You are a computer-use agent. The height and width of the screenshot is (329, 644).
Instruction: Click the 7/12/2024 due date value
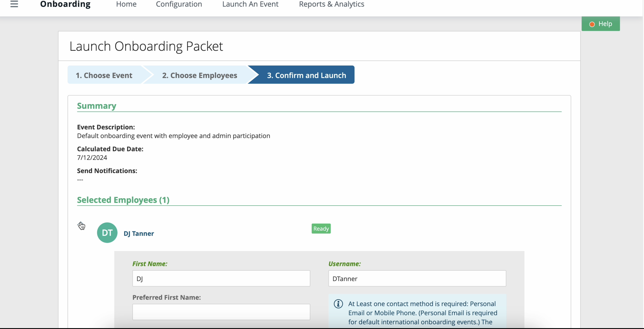click(x=92, y=158)
